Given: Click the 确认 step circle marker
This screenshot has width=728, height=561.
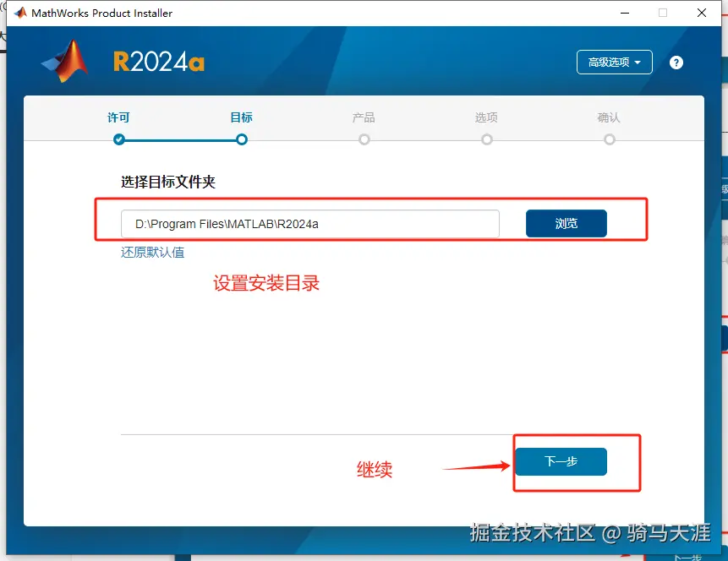Looking at the screenshot, I should click(610, 139).
